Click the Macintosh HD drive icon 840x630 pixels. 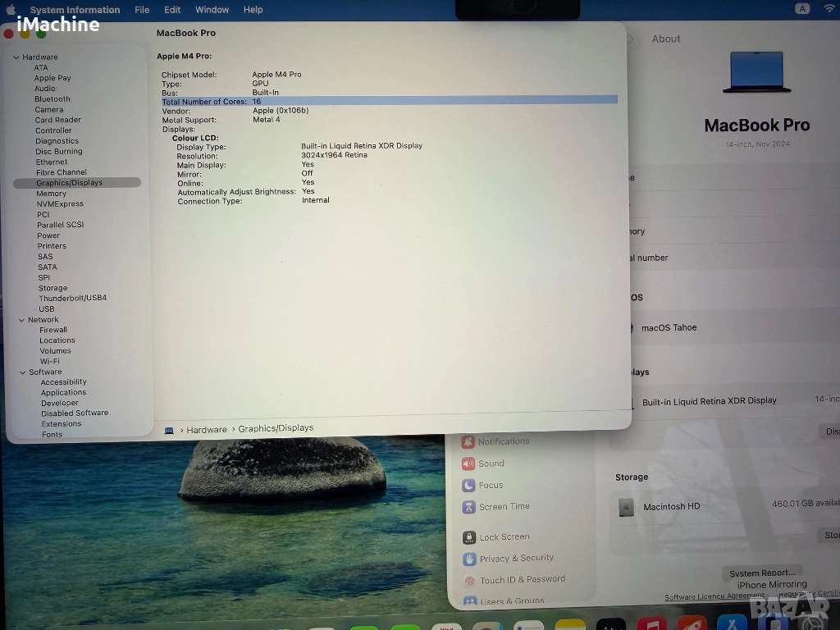pos(626,507)
